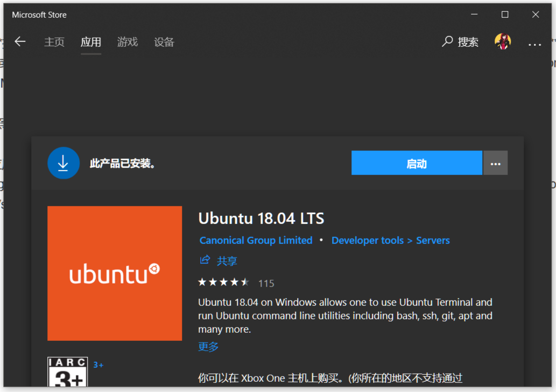Open the 设备 tab
The width and height of the screenshot is (556, 392).
point(164,42)
